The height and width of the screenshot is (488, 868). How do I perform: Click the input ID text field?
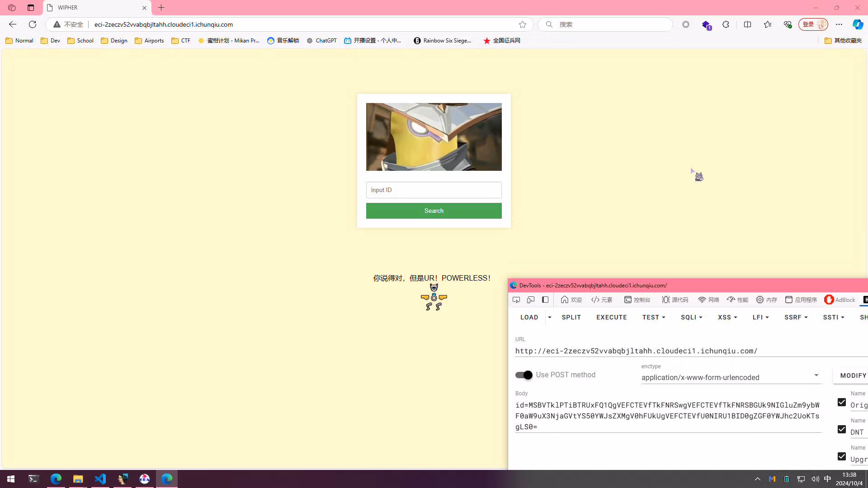point(434,190)
